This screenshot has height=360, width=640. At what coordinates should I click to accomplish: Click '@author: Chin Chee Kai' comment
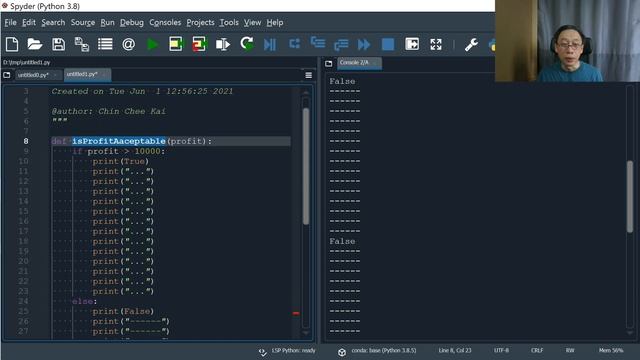click(x=109, y=111)
